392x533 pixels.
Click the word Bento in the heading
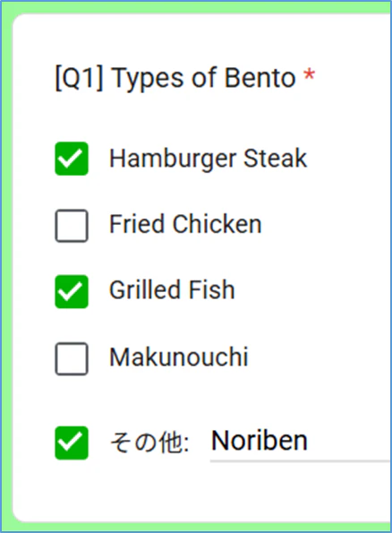coord(260,78)
